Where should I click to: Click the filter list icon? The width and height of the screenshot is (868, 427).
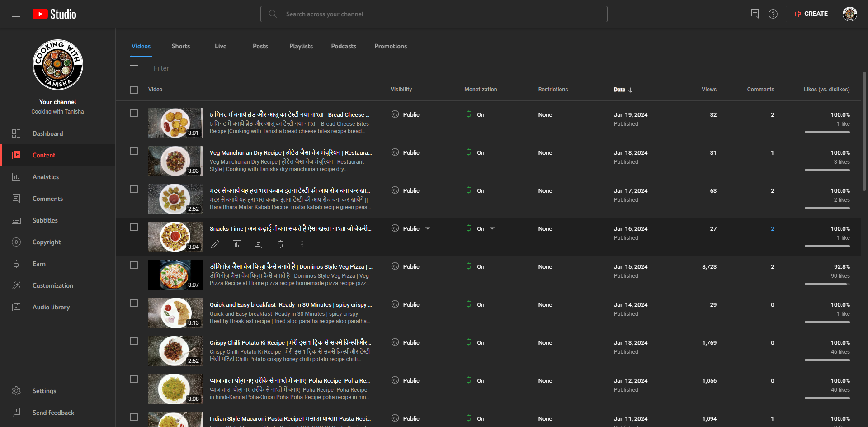134,68
